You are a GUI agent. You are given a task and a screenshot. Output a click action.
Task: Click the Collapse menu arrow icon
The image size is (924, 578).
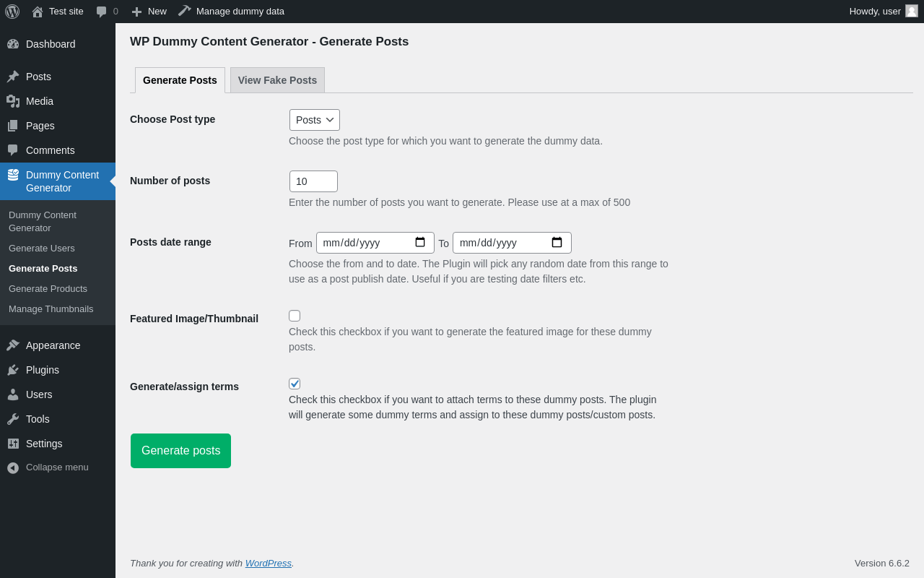tap(13, 467)
